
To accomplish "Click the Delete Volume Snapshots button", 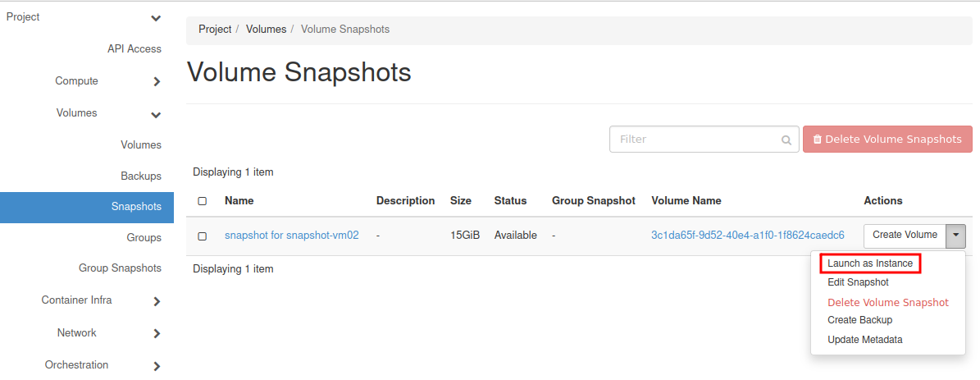I will click(x=887, y=140).
